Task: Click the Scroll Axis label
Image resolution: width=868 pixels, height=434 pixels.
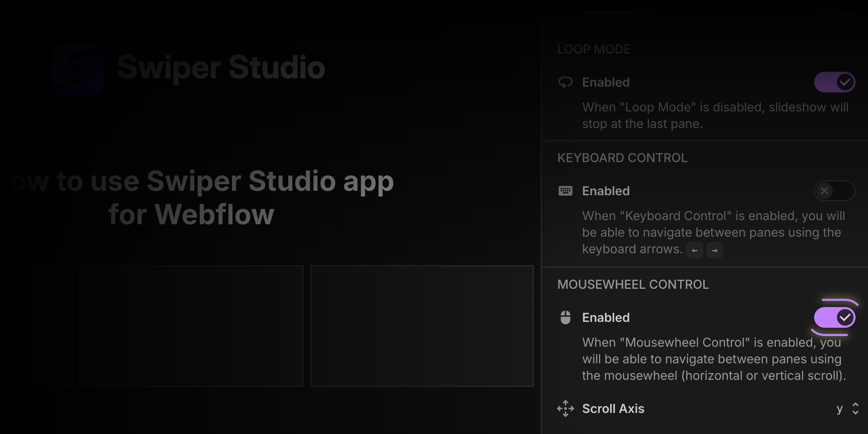Action: coord(613,408)
